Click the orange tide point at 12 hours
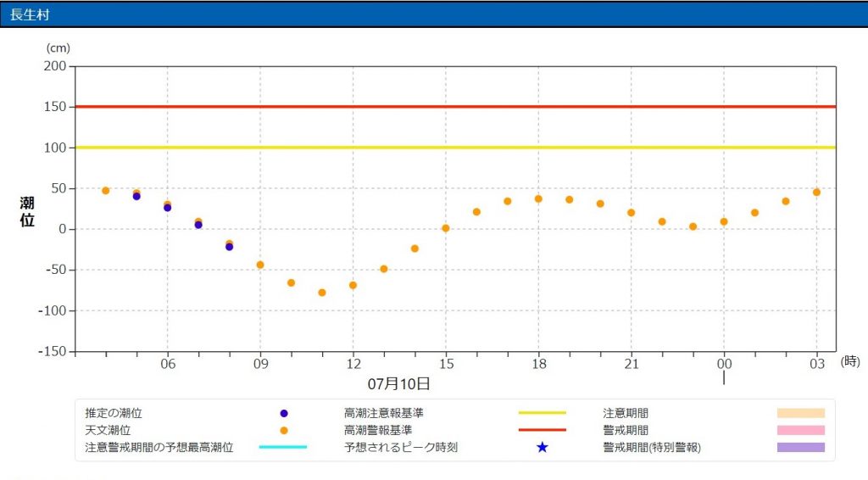This screenshot has height=480, width=868. coord(353,286)
